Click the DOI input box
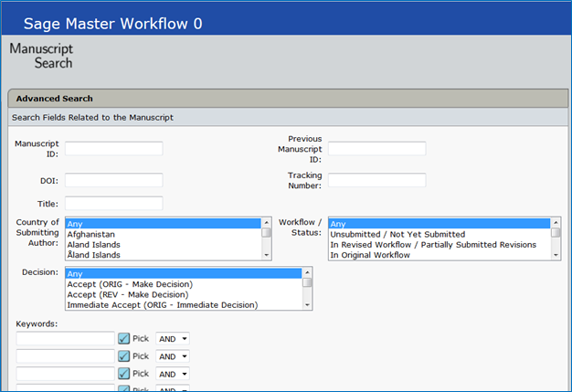 pyautogui.click(x=113, y=180)
